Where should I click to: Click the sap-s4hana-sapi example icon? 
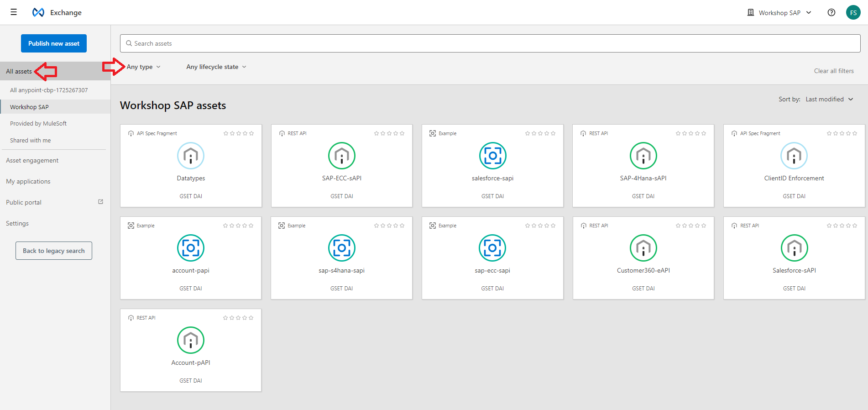(x=342, y=248)
